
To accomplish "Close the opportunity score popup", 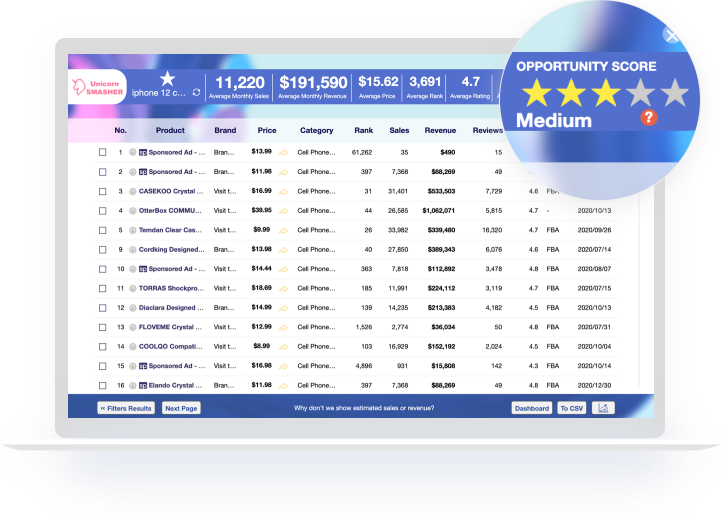I will (x=671, y=35).
